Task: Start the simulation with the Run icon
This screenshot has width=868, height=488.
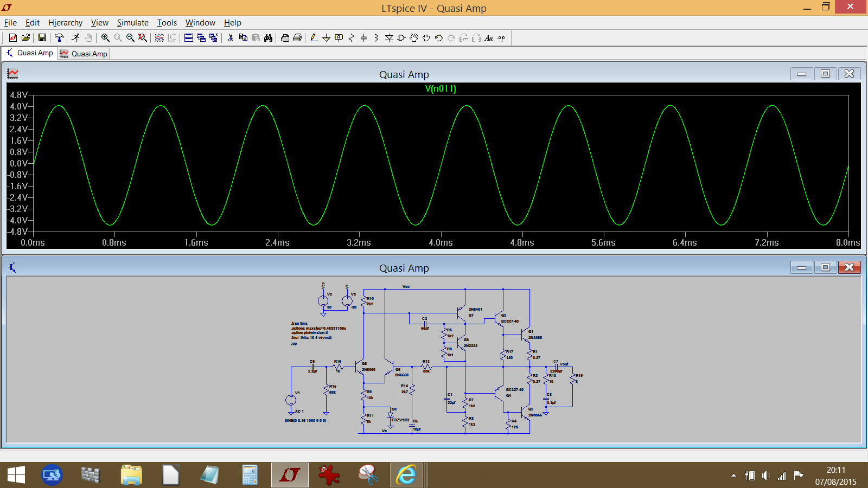Action: [75, 37]
